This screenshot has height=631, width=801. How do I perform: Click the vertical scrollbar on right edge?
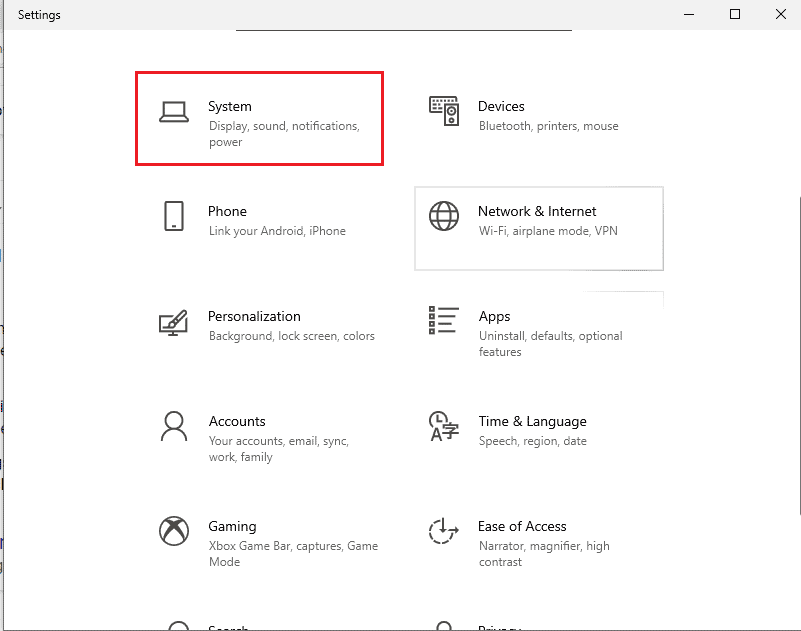(798, 355)
